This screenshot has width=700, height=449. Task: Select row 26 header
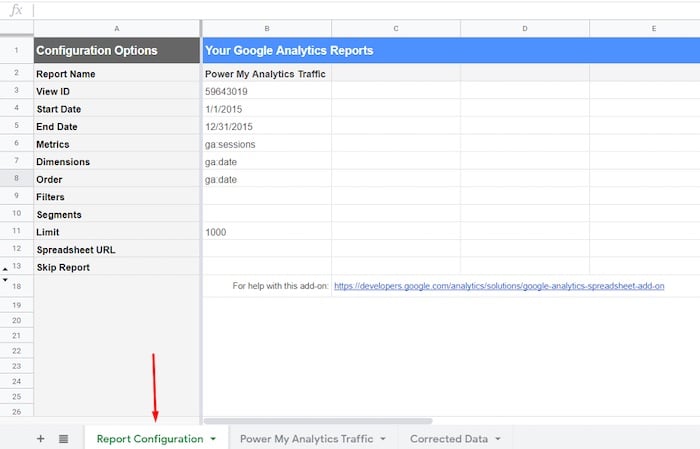coord(17,412)
